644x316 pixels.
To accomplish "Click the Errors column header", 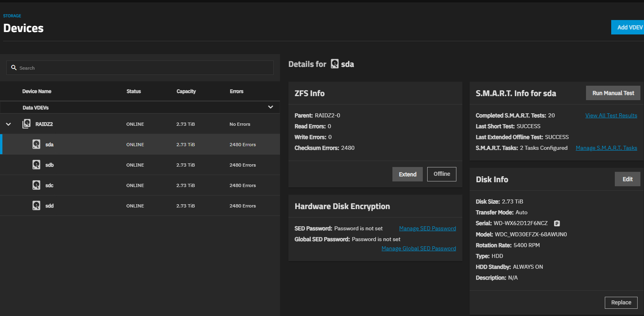I will [236, 91].
